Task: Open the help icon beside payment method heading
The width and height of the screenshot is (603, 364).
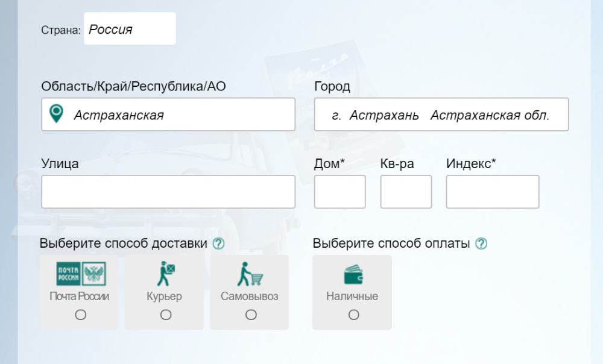Action: point(481,244)
